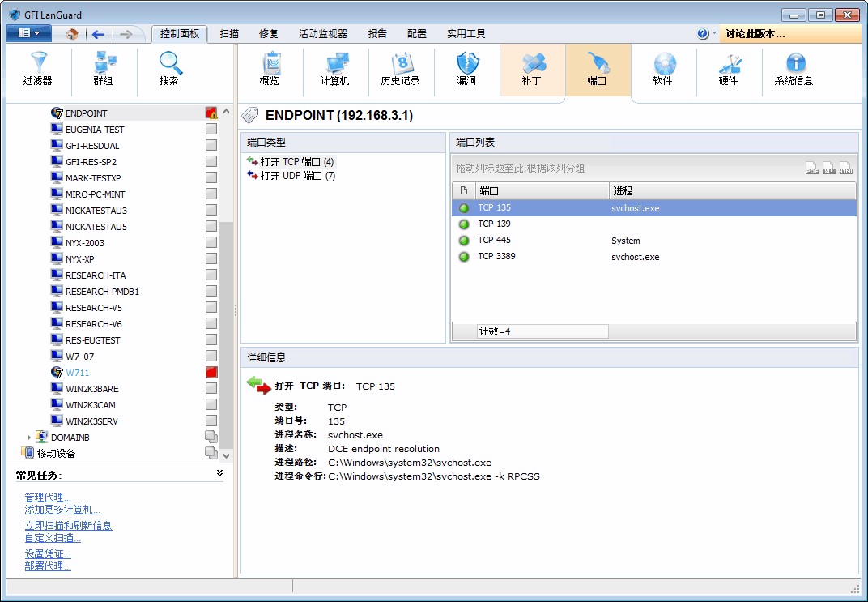
Task: Open the 软件 software view
Action: pos(662,69)
